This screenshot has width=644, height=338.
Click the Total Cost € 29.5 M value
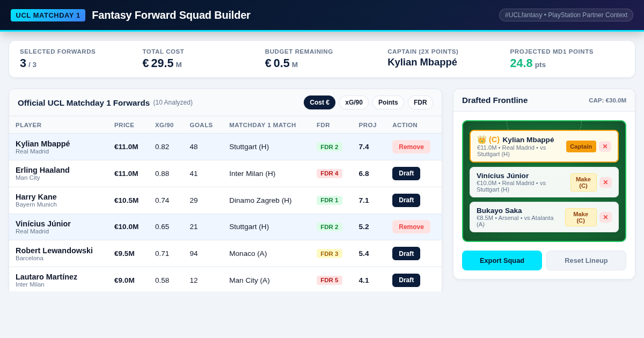click(162, 63)
